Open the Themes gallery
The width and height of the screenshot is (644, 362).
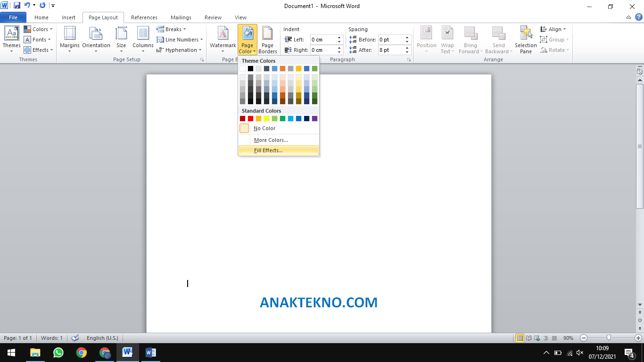tap(11, 39)
